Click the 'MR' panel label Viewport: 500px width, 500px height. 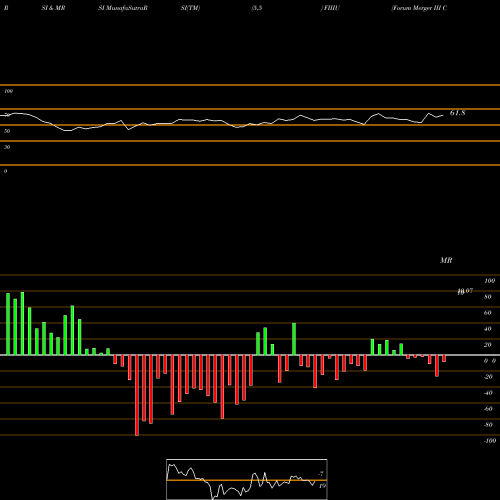446,260
